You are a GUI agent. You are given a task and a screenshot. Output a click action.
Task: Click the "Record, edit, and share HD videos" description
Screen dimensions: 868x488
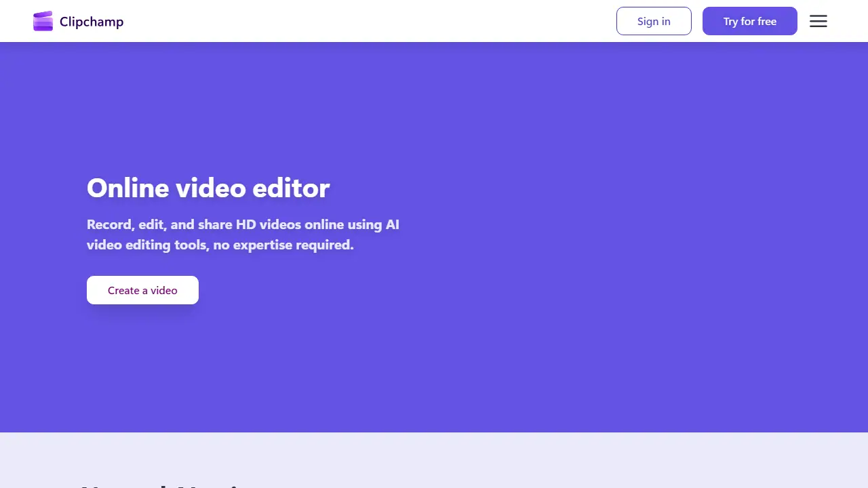pyautogui.click(x=243, y=235)
